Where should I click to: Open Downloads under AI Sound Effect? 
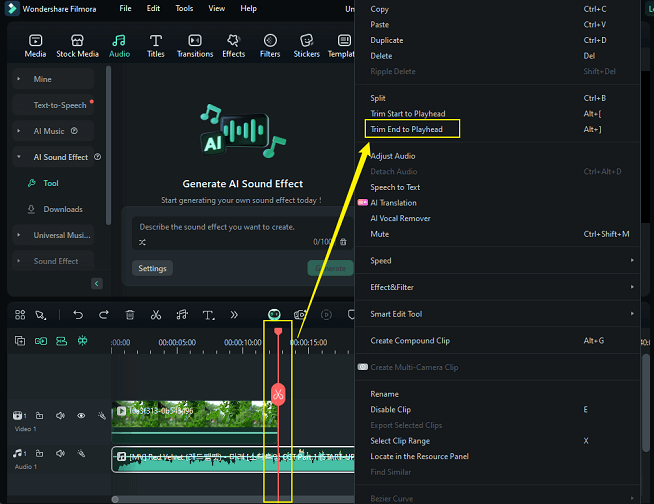click(63, 209)
